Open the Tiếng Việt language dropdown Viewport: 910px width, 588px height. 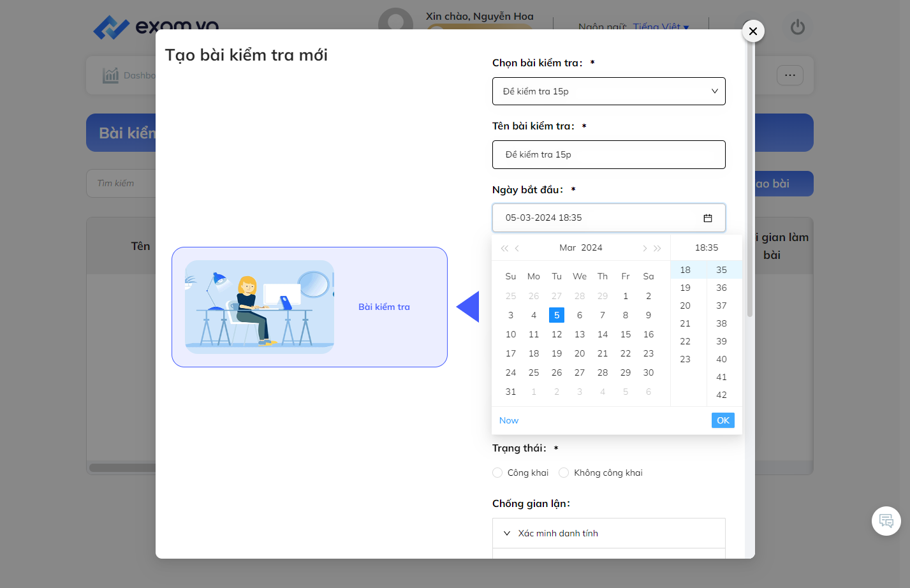[661, 27]
